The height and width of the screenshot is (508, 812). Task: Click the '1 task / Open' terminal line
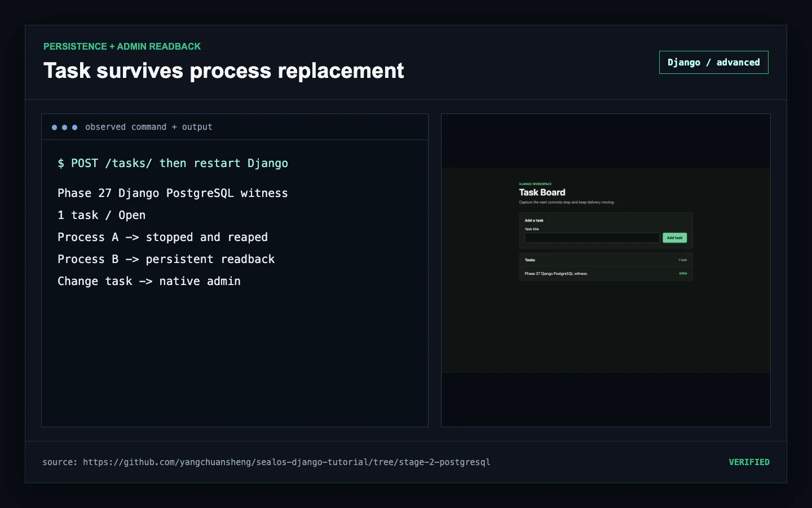click(x=101, y=215)
